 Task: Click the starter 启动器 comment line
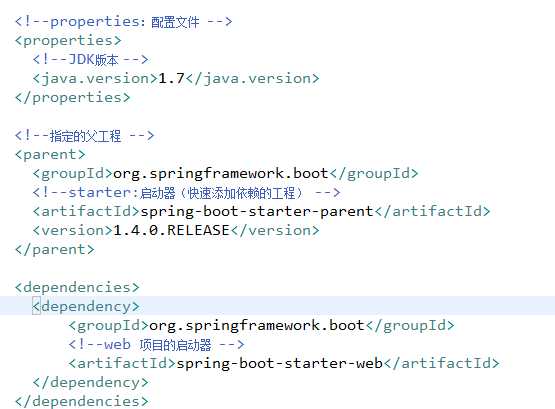(x=187, y=193)
